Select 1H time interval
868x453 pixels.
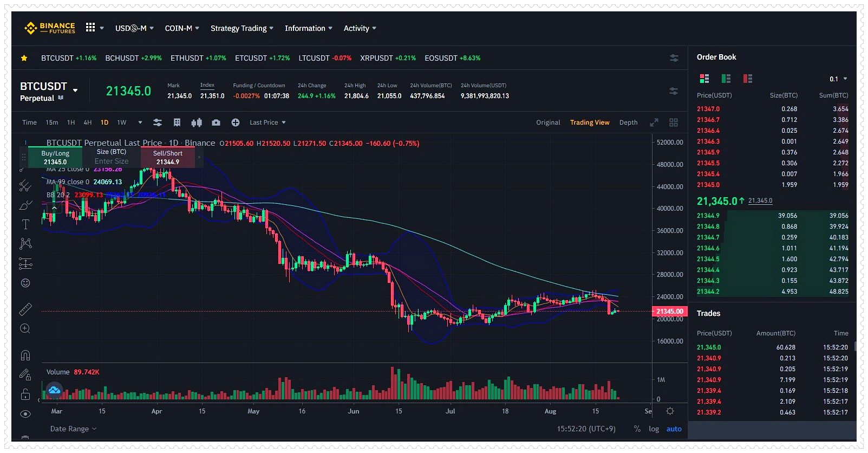[71, 122]
